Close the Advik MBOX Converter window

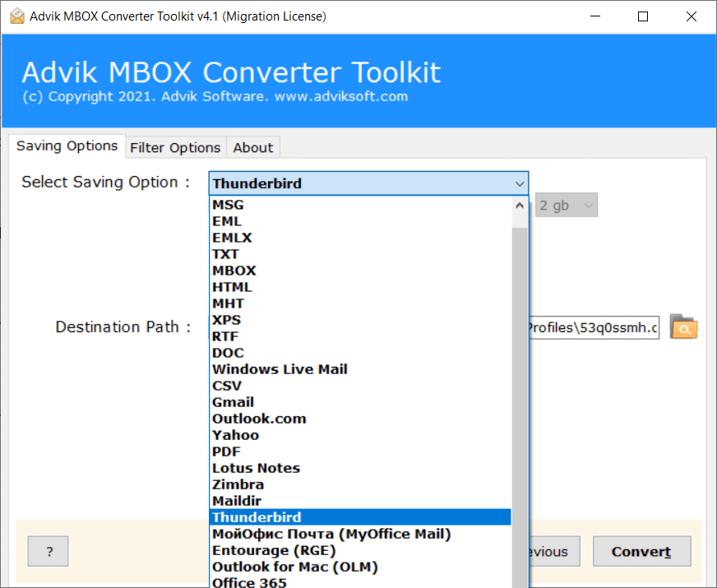[x=691, y=16]
